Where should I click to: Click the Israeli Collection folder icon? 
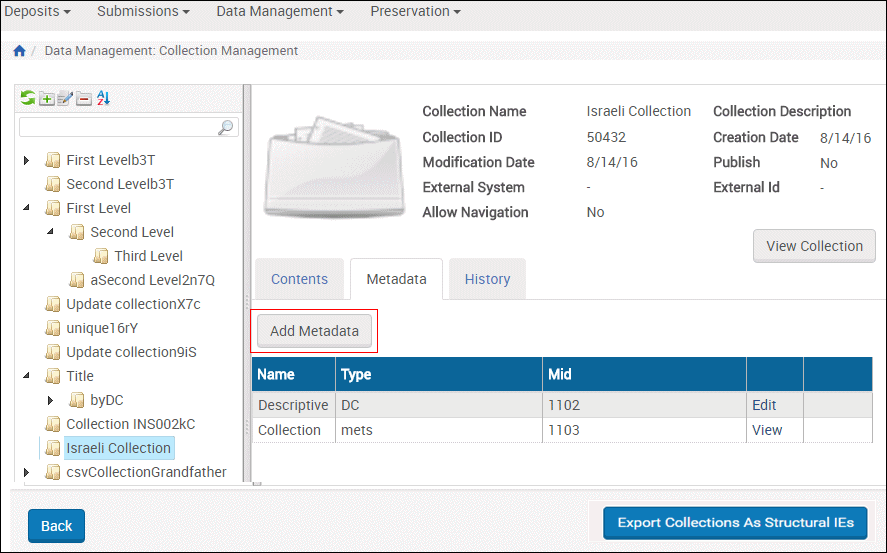(x=53, y=448)
